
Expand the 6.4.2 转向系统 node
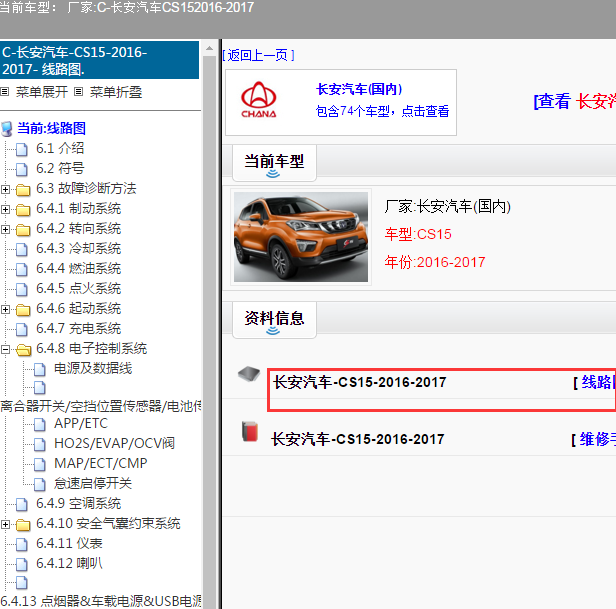(5, 229)
